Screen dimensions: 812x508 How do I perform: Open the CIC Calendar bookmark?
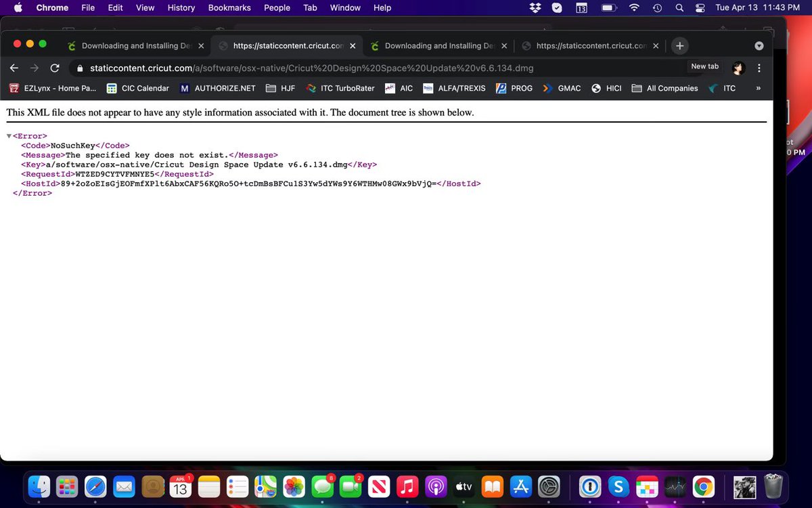click(x=137, y=88)
